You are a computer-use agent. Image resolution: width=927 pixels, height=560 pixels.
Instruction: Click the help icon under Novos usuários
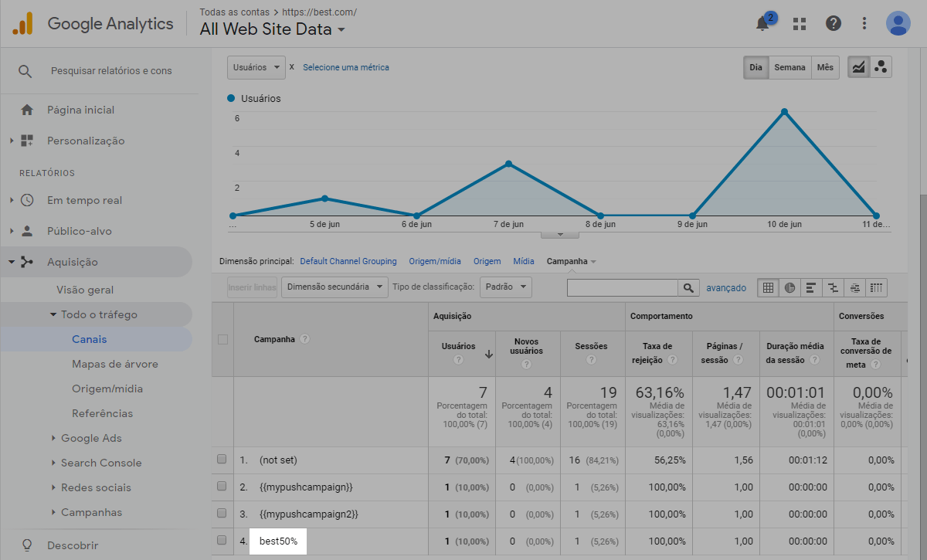click(528, 365)
